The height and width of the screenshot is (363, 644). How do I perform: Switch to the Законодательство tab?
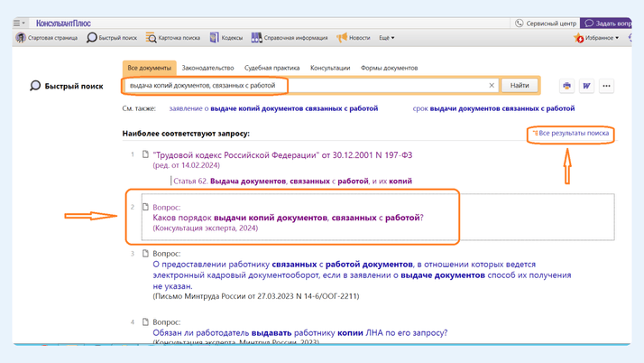207,68
